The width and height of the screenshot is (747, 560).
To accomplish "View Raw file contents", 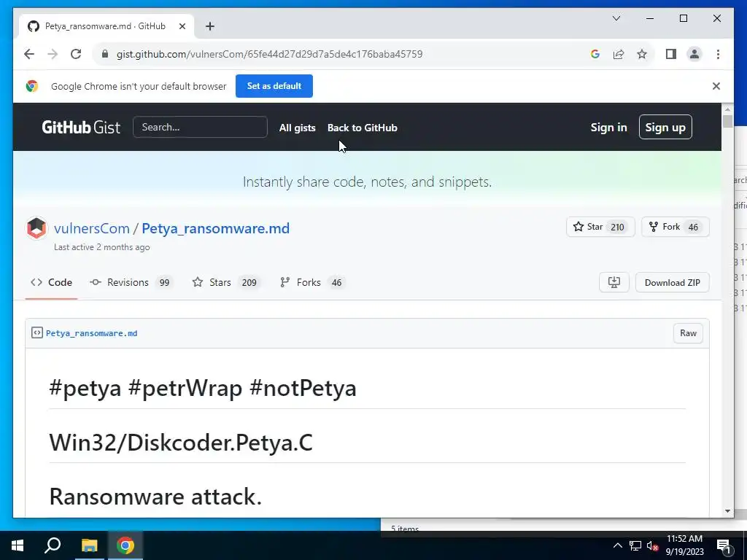I will pyautogui.click(x=688, y=332).
